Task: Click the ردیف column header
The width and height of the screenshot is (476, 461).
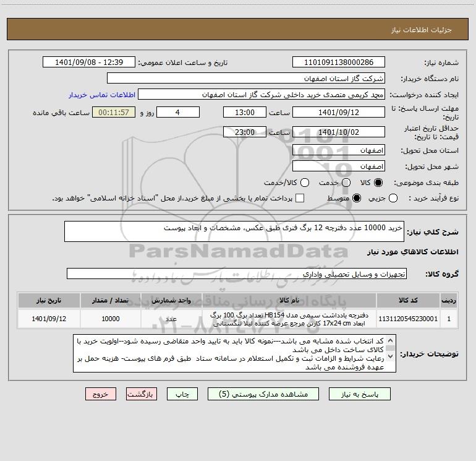Action: (x=449, y=300)
